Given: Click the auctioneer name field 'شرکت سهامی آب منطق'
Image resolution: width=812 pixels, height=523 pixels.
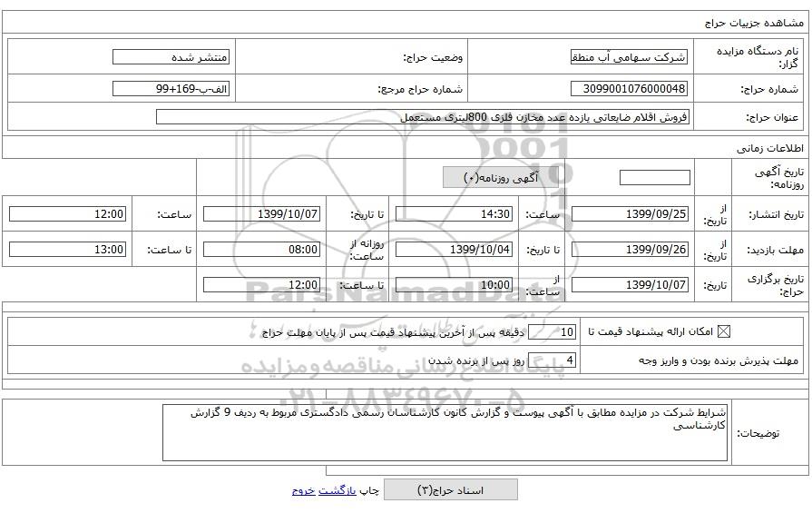Looking at the screenshot, I should coord(630,57).
